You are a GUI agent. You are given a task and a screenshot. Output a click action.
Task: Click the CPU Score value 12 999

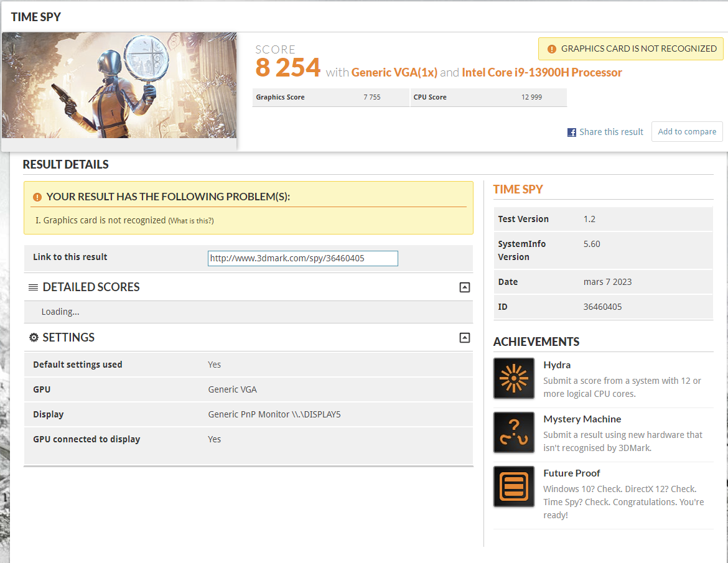[x=531, y=97]
